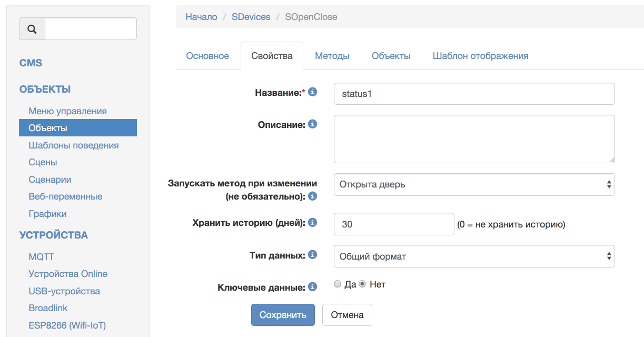Select the Да radio button
The width and height of the screenshot is (644, 337).
(338, 284)
